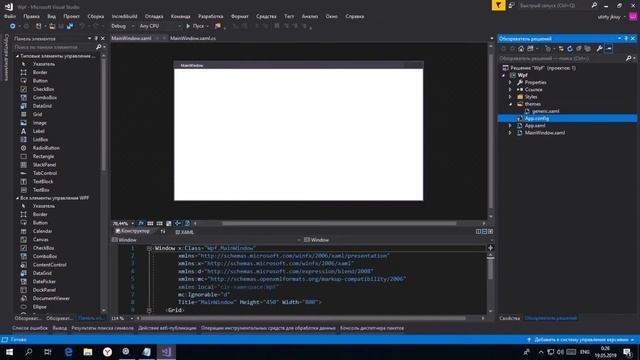Select CheckBox in the toolbox common controls
The image size is (640, 360).
pos(43,89)
